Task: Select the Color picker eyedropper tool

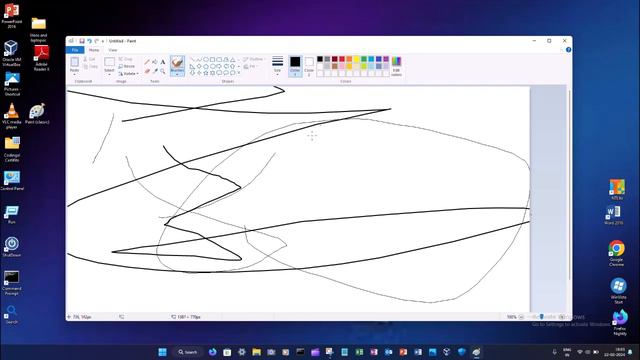Action: [x=155, y=71]
